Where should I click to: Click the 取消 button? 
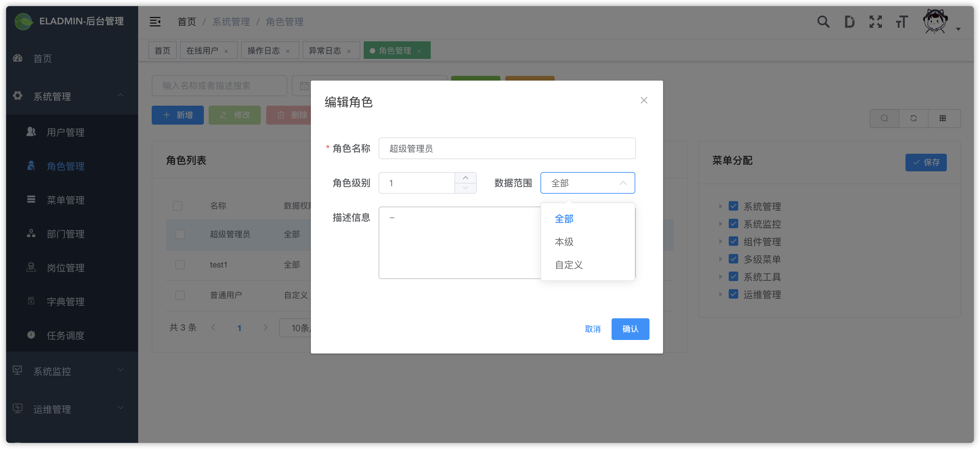click(592, 329)
